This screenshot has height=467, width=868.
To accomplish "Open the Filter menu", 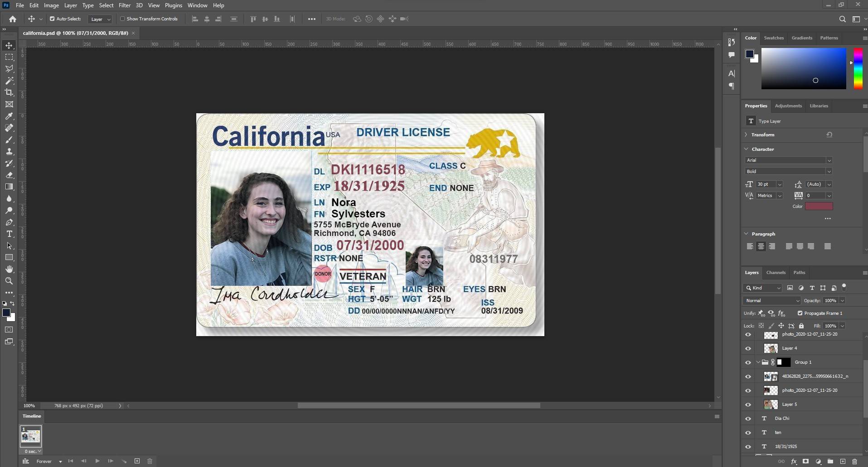I will click(124, 5).
